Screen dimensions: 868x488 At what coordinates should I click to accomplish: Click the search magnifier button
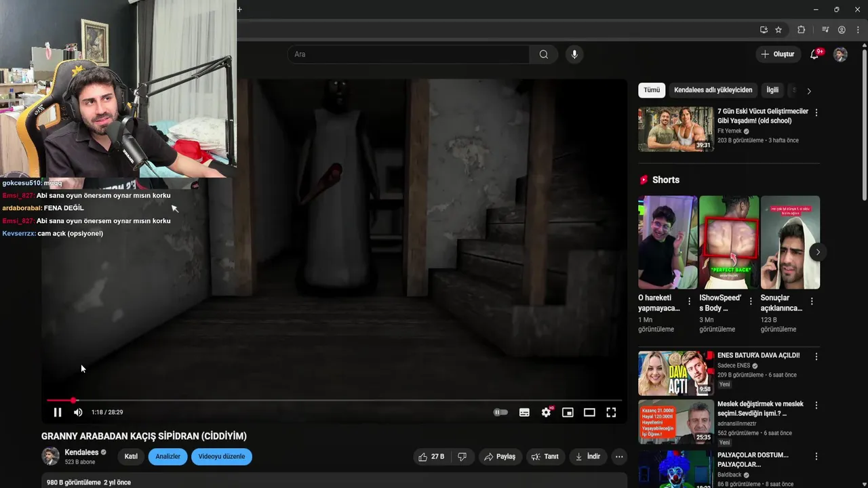[544, 54]
